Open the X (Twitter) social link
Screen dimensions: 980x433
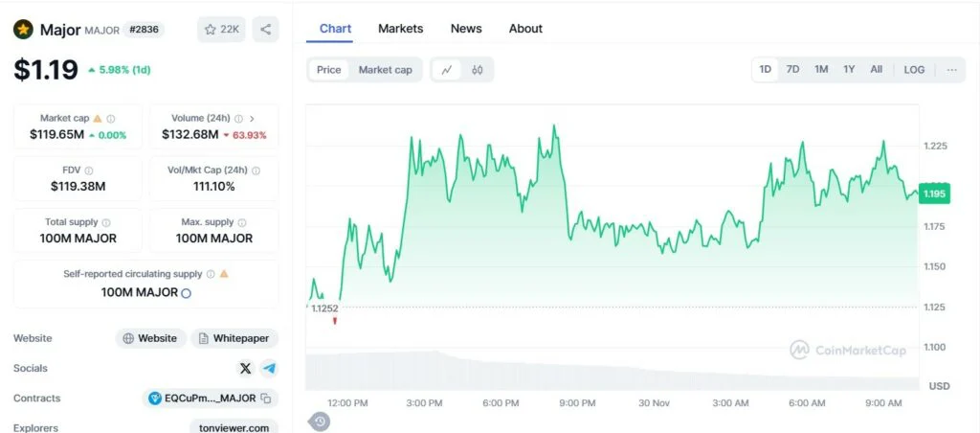[245, 368]
